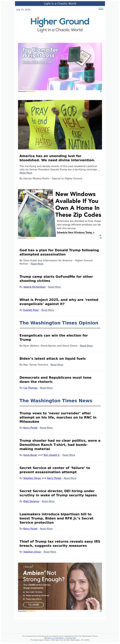Click AdChoices icon under windows ad
The width and height of the screenshot is (120, 644).
coord(101,238)
